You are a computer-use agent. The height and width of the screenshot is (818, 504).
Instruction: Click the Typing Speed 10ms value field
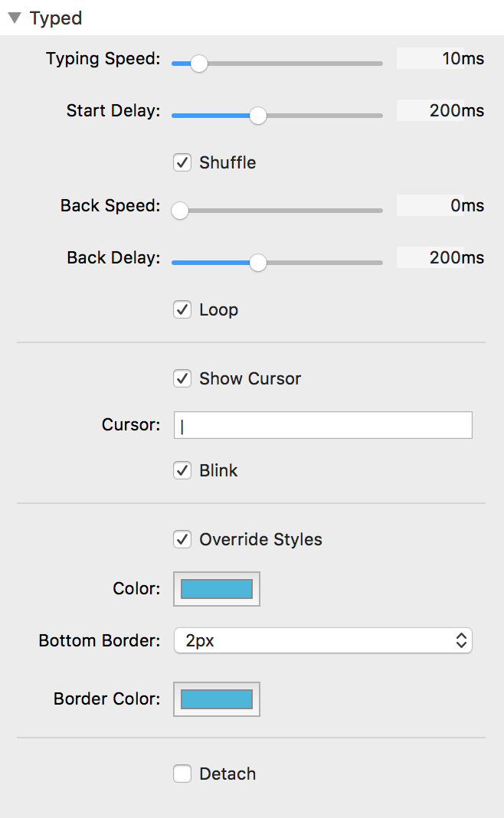tap(440, 58)
